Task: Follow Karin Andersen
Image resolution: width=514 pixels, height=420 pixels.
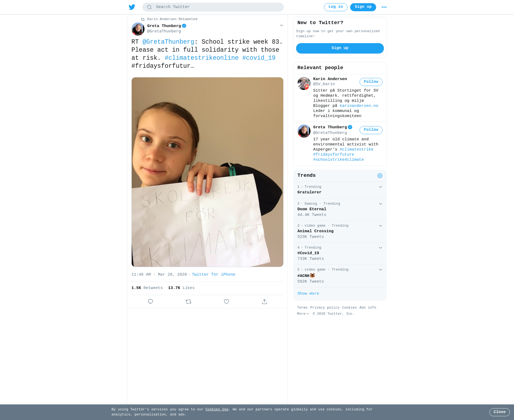Action: click(371, 82)
